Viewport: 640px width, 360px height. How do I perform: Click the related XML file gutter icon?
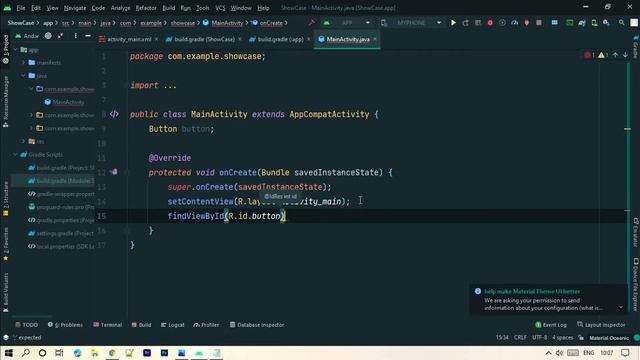[x=114, y=114]
